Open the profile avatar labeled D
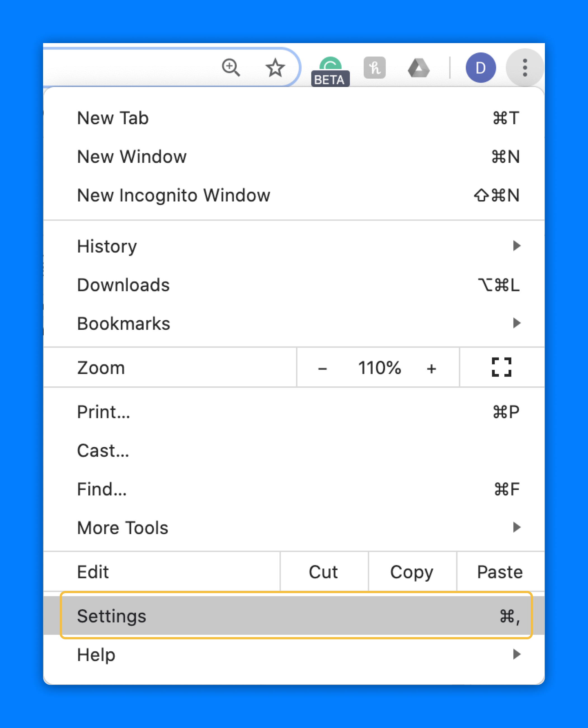Viewport: 588px width, 728px height. click(480, 68)
